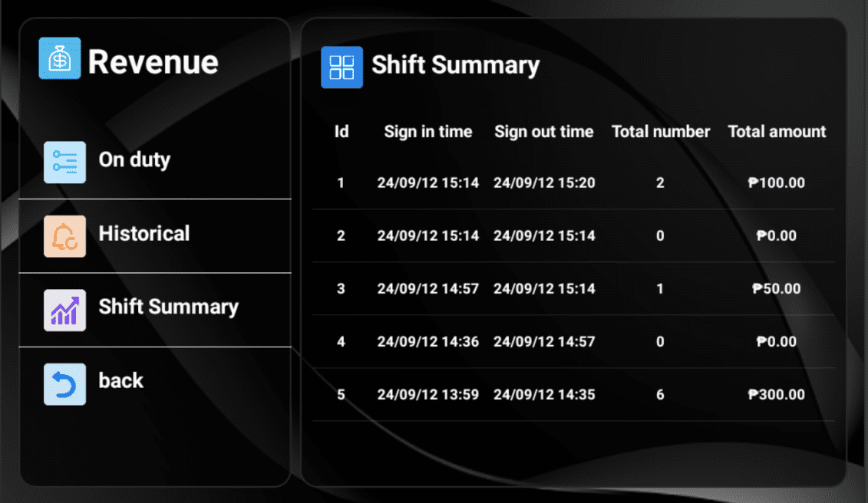Select Shift Summary label in sidebar
The width and height of the screenshot is (868, 503).
pos(168,307)
